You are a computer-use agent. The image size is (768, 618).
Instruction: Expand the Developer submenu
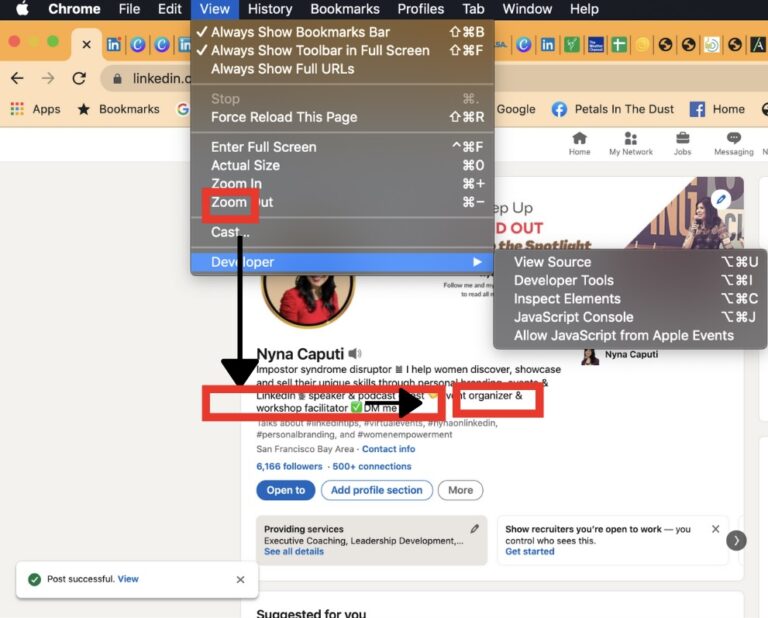tap(342, 262)
